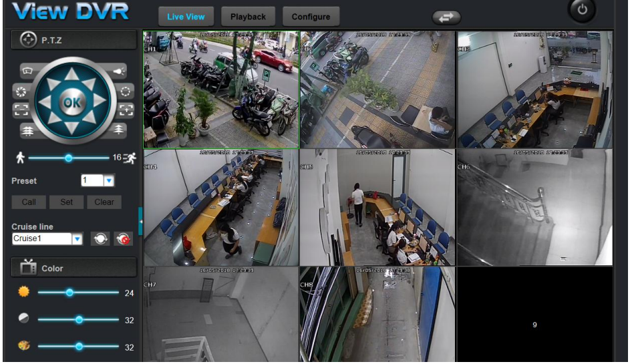
Task: Collapse the left sidebar handle
Action: coord(140,221)
